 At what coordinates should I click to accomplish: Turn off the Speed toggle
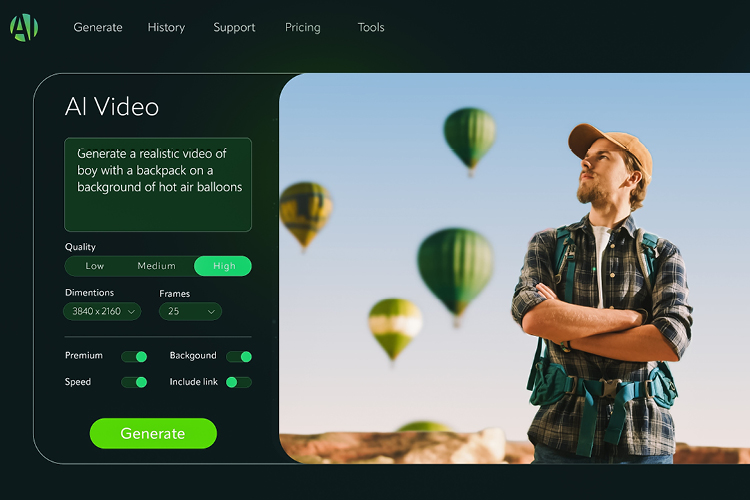134,382
